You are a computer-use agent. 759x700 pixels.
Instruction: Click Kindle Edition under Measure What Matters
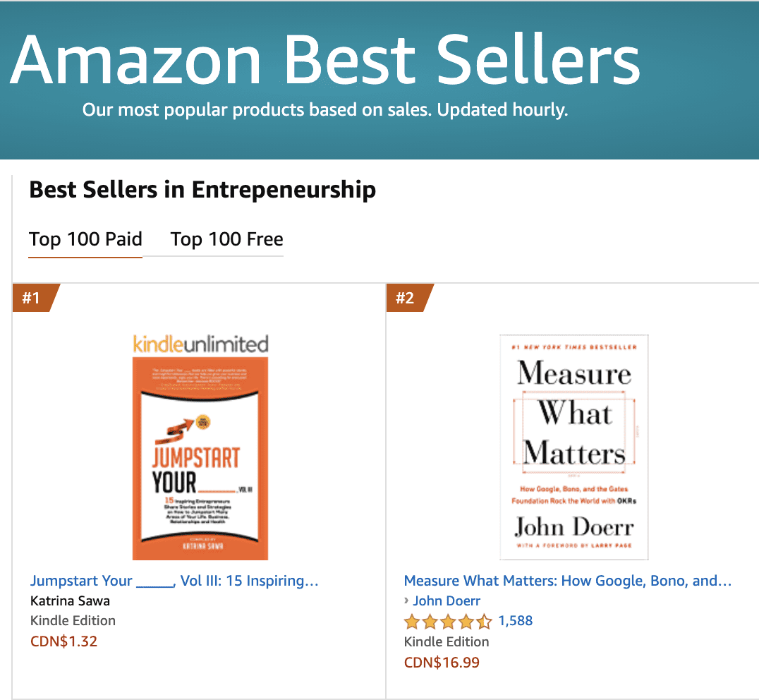click(446, 641)
